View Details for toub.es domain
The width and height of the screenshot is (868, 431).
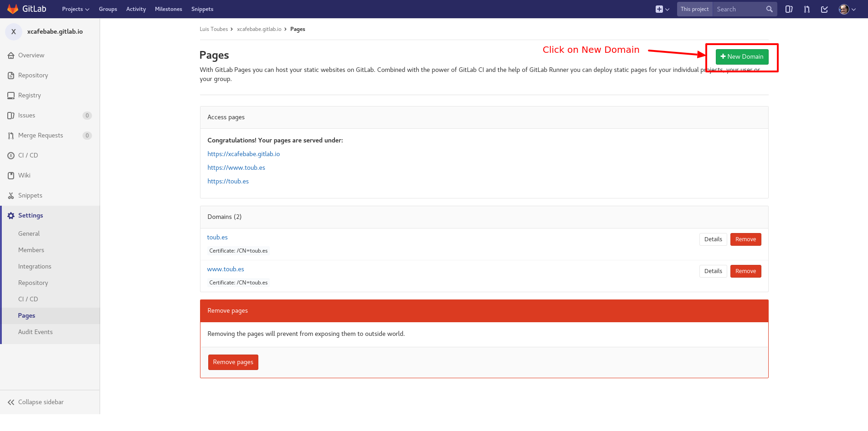[713, 239]
